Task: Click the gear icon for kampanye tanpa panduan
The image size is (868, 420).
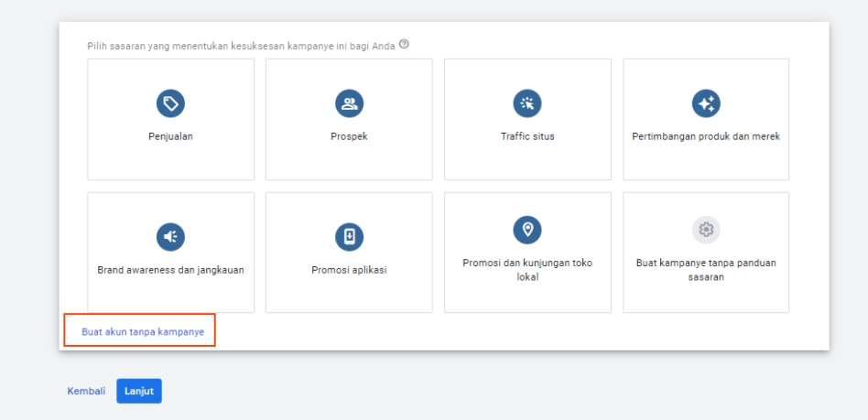Action: point(706,230)
